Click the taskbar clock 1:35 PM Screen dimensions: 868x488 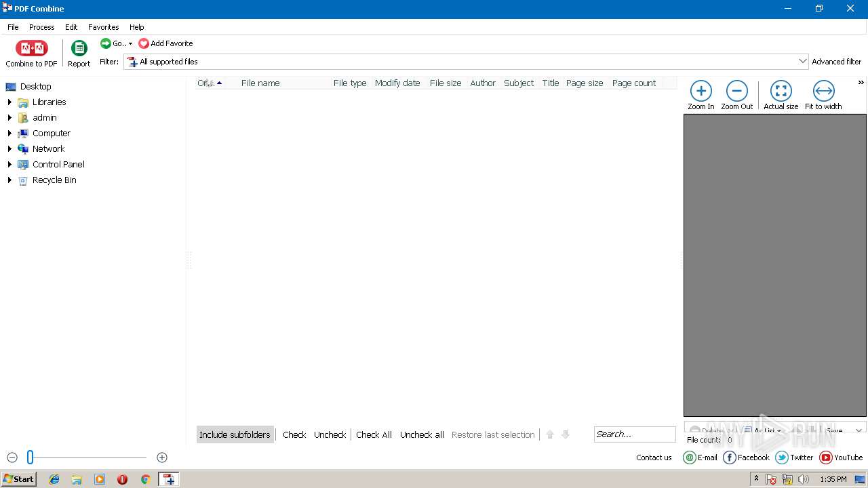[833, 479]
